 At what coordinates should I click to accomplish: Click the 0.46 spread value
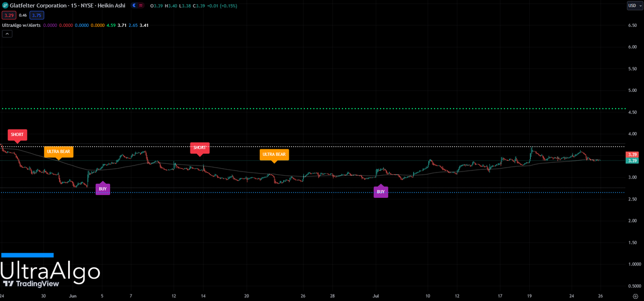[x=23, y=16]
